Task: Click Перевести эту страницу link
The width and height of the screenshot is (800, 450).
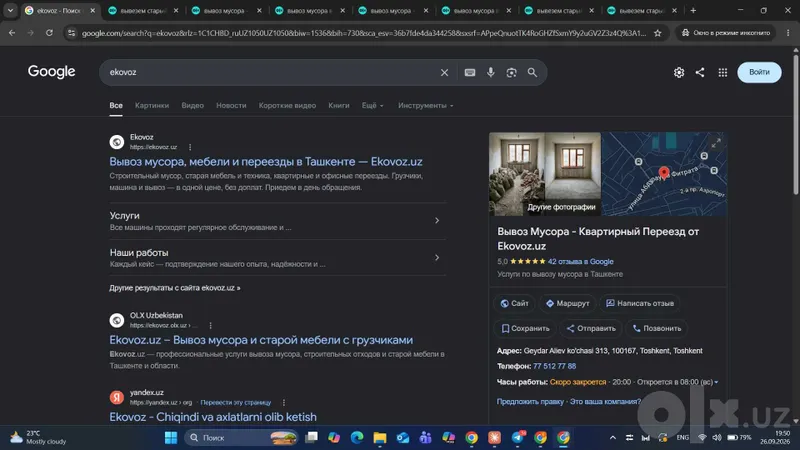Action: 236,402
